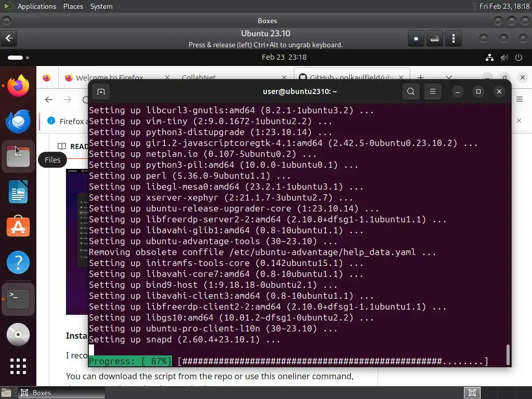Dismiss the Firefox notification bar
Image resolution: width=532 pixels, height=399 pixels.
(519, 121)
